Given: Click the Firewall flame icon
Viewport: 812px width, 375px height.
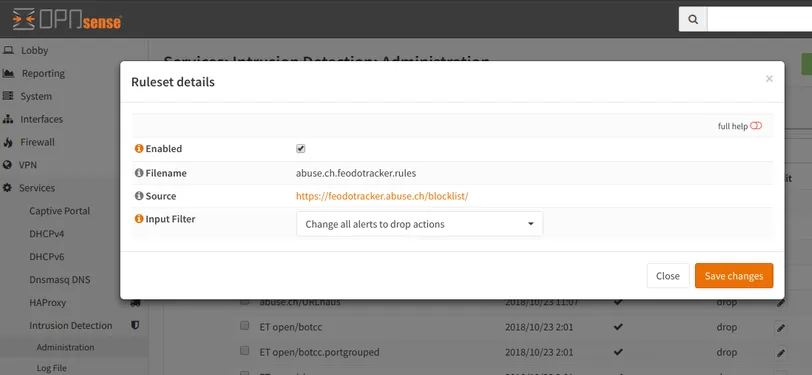Looking at the screenshot, I should click(x=8, y=142).
